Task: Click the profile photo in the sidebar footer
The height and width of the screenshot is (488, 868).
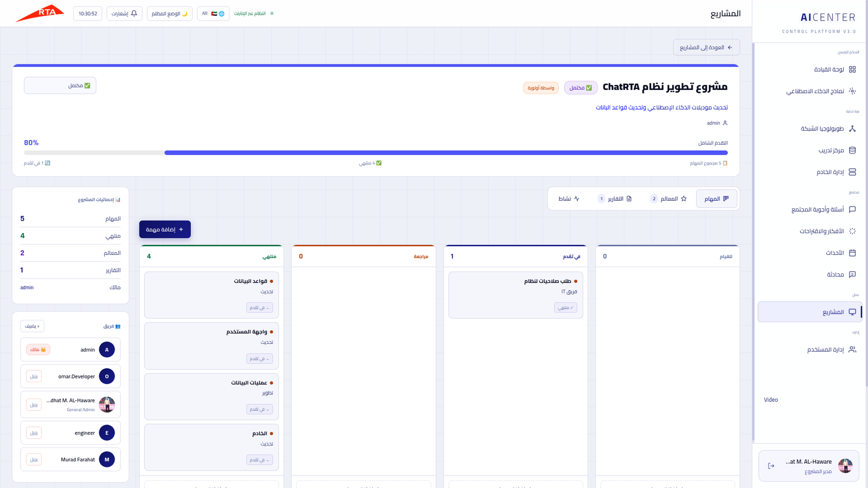Action: (845, 466)
